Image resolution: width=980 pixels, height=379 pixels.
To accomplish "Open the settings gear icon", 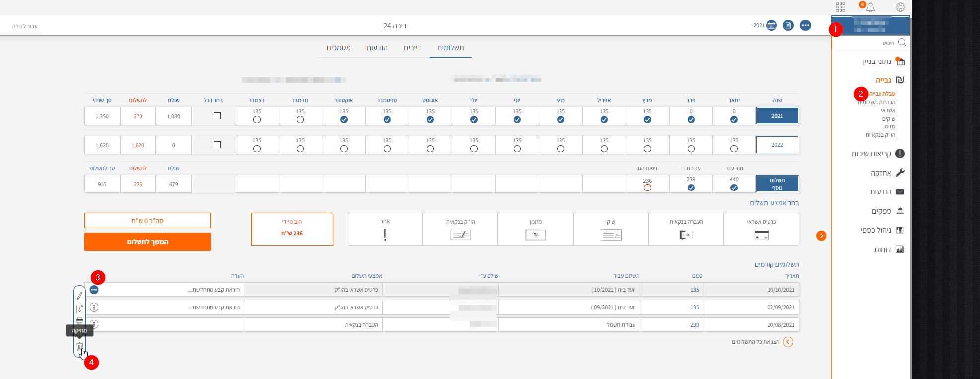I will (900, 7).
